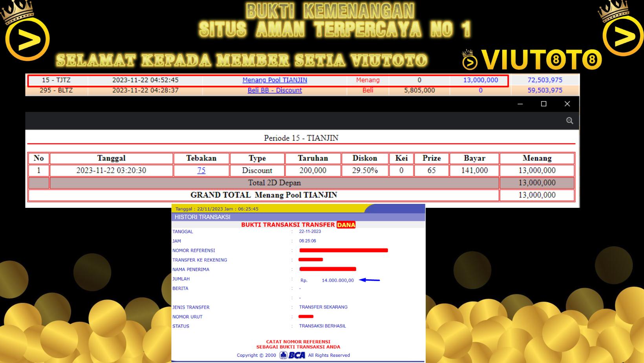Click the TRANSFER SEKARANG value
This screenshot has height=363, width=644.
323,307
